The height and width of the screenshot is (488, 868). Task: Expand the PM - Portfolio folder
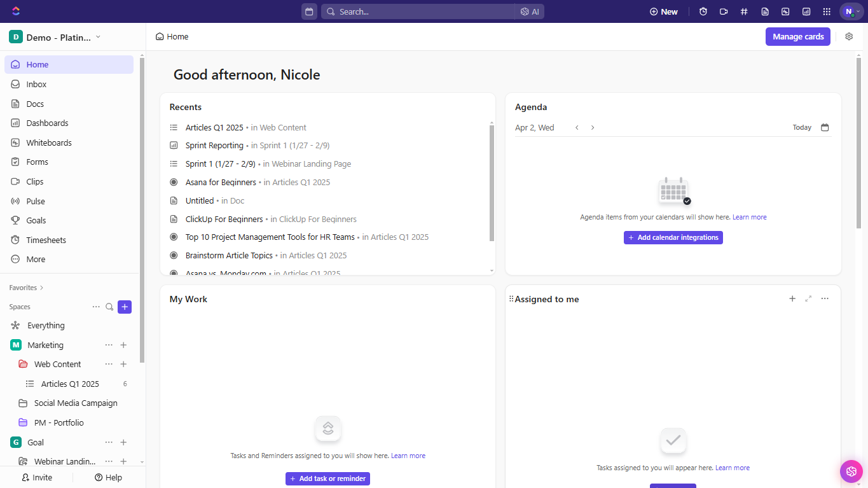(23, 422)
